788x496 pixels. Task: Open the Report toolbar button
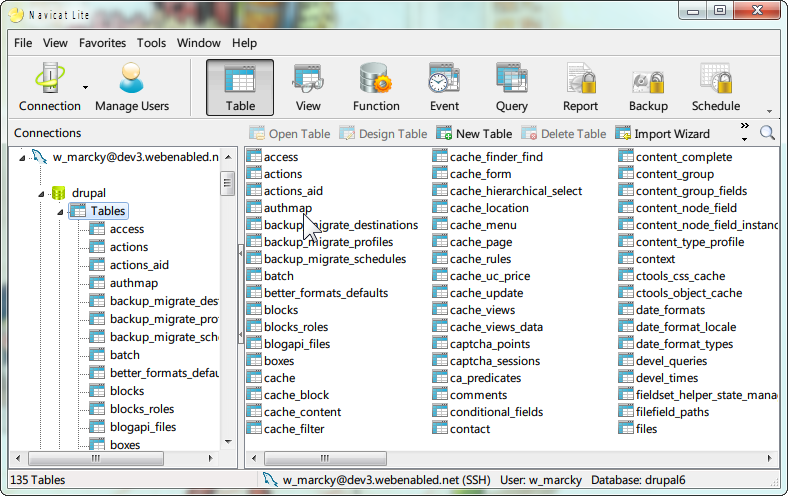click(580, 87)
